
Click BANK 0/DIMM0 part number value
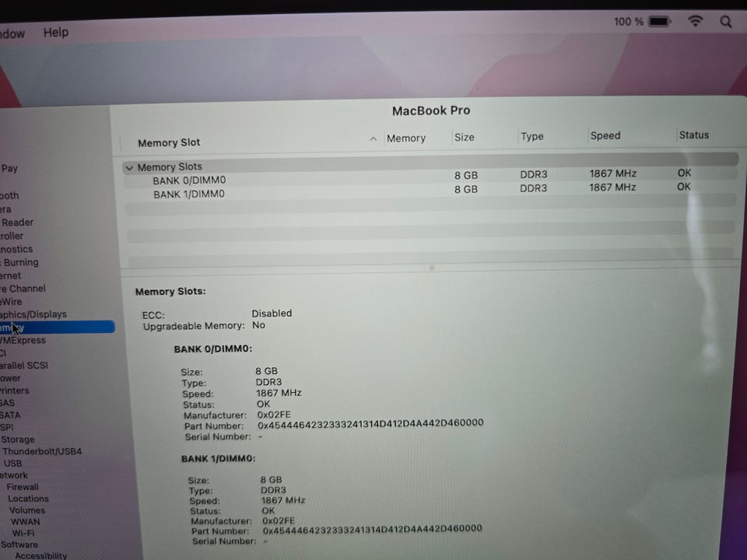click(x=370, y=424)
